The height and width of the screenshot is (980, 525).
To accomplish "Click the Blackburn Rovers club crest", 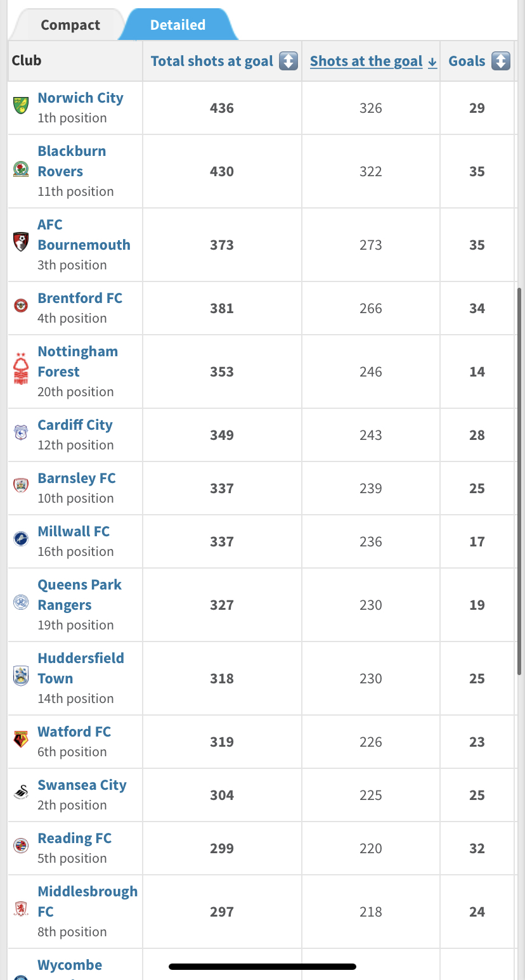I will coord(21,169).
